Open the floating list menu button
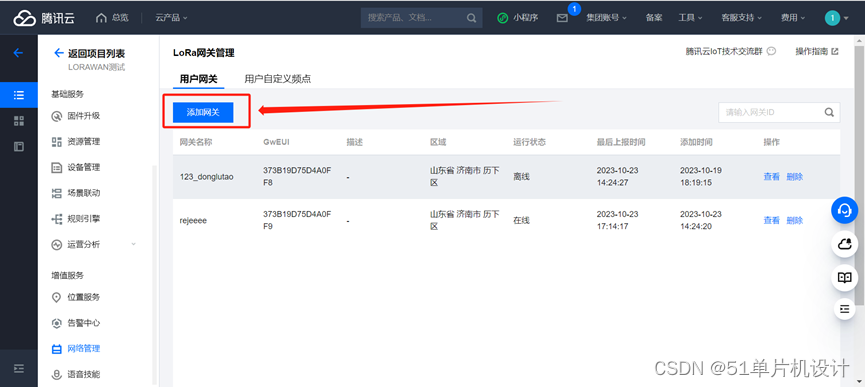The height and width of the screenshot is (387, 865). click(845, 308)
